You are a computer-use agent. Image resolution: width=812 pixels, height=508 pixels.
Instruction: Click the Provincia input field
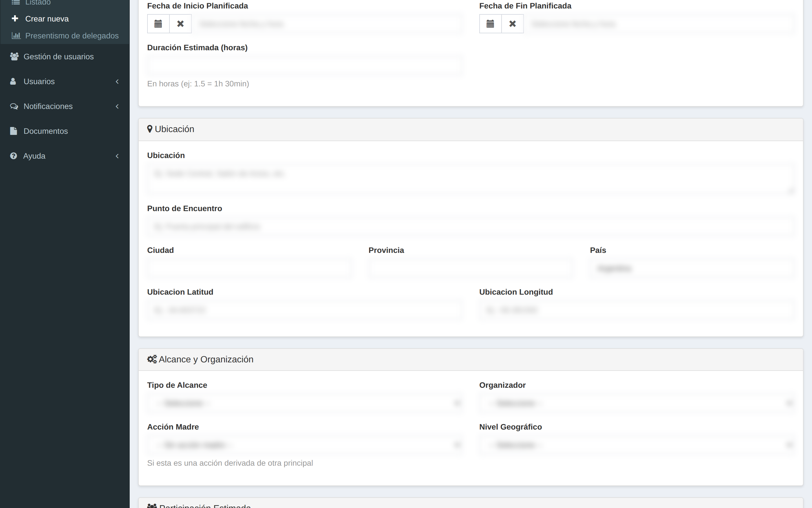[471, 268]
